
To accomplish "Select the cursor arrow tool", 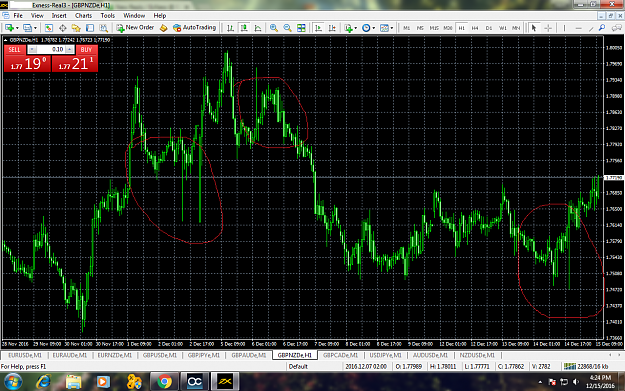I will 534,28.
